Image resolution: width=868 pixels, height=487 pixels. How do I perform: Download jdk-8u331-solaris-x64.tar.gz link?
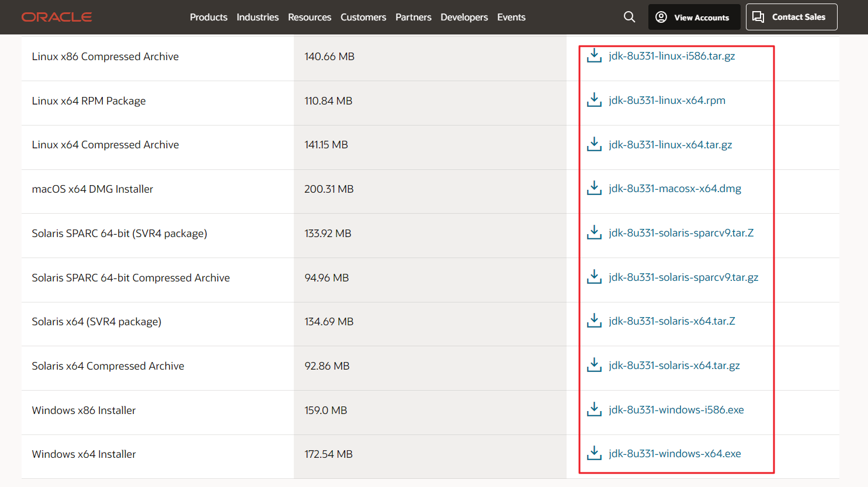click(674, 366)
